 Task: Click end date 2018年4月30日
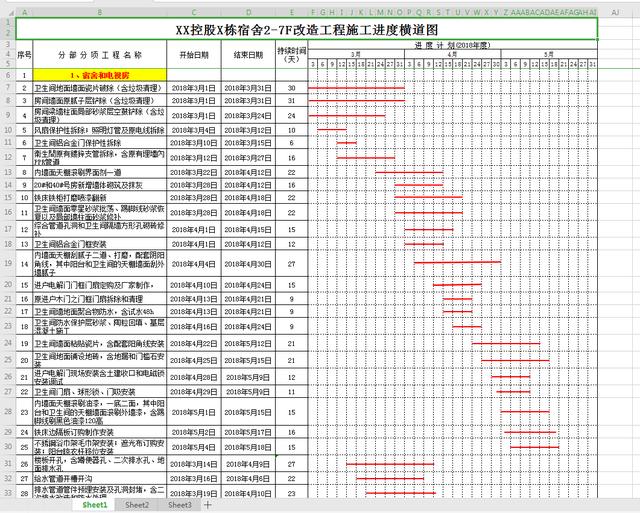(249, 264)
